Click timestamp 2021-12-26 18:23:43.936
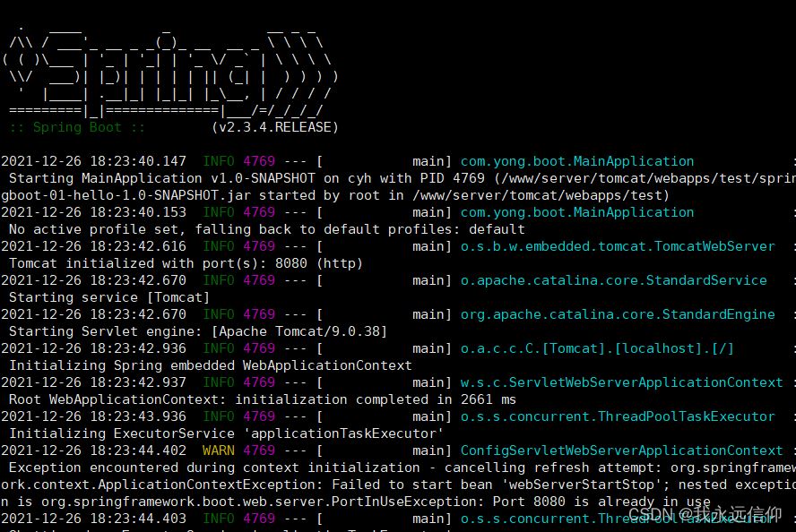 (x=93, y=416)
